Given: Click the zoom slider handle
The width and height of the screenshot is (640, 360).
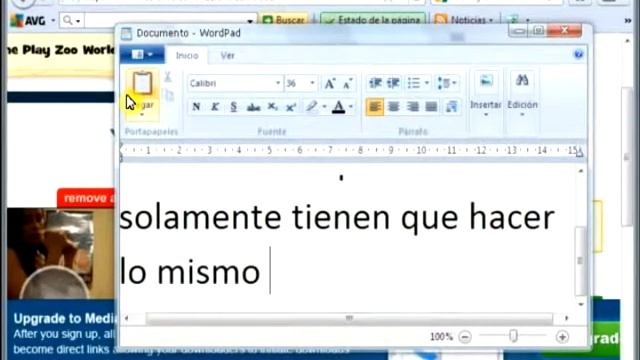Looking at the screenshot, I should [513, 336].
